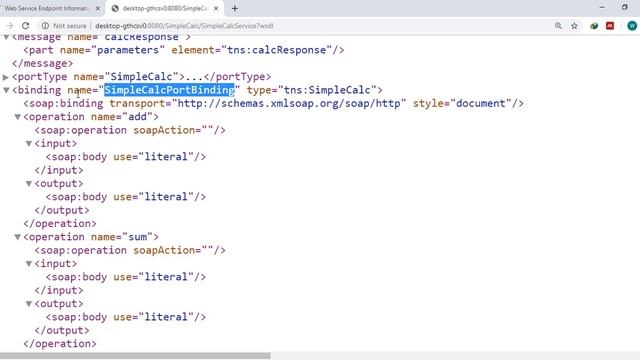Close the desktop-gthcsv0 SimpleCalc tab

[x=216, y=8]
